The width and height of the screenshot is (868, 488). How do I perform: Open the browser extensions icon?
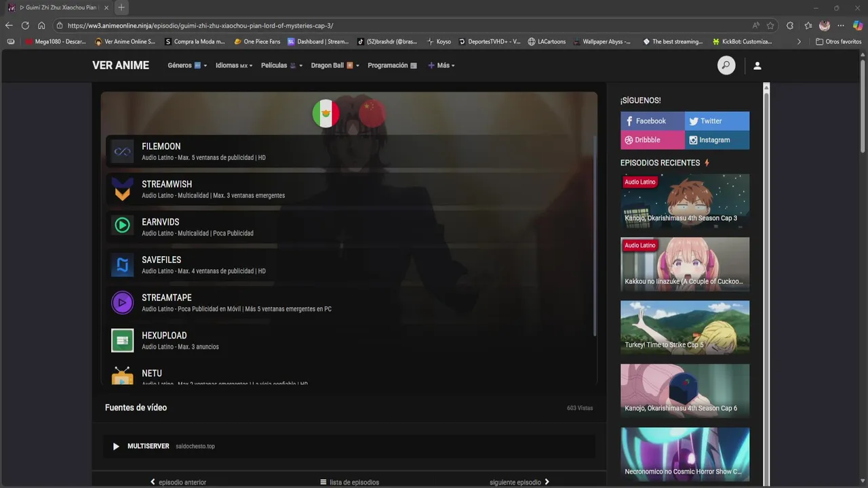(790, 25)
